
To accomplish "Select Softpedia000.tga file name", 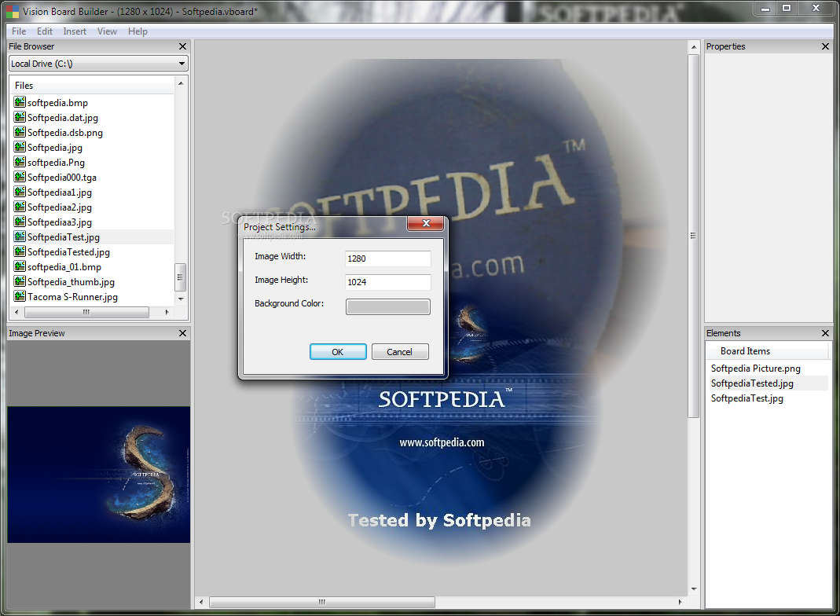I will 62,178.
